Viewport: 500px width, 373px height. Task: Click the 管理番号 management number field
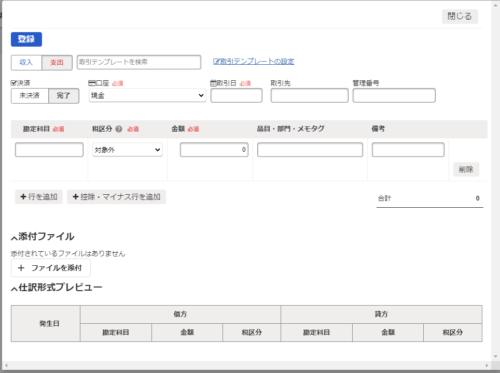coord(394,96)
